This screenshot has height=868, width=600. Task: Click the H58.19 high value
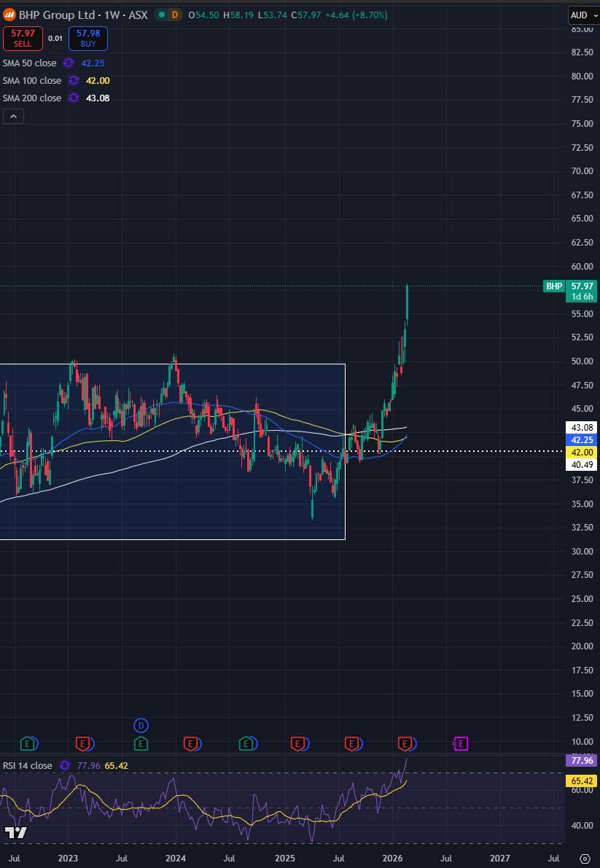point(238,15)
